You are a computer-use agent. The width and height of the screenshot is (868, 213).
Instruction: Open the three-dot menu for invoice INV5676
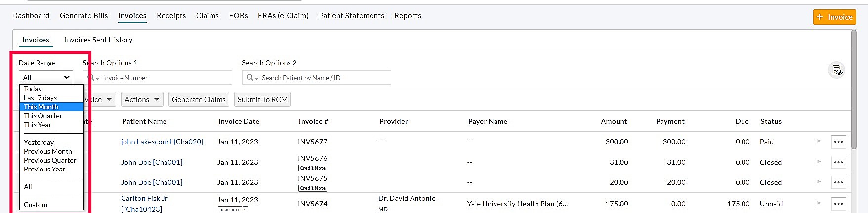838,163
